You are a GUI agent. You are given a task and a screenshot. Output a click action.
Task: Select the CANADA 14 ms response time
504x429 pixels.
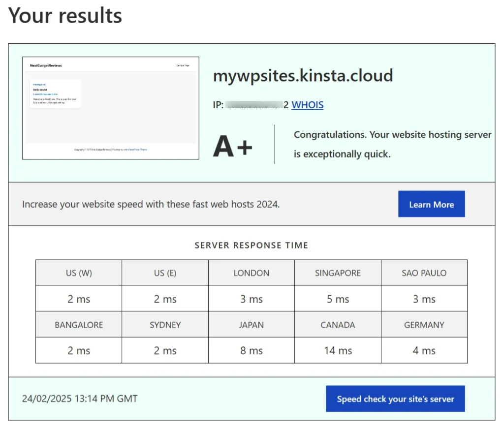point(338,350)
